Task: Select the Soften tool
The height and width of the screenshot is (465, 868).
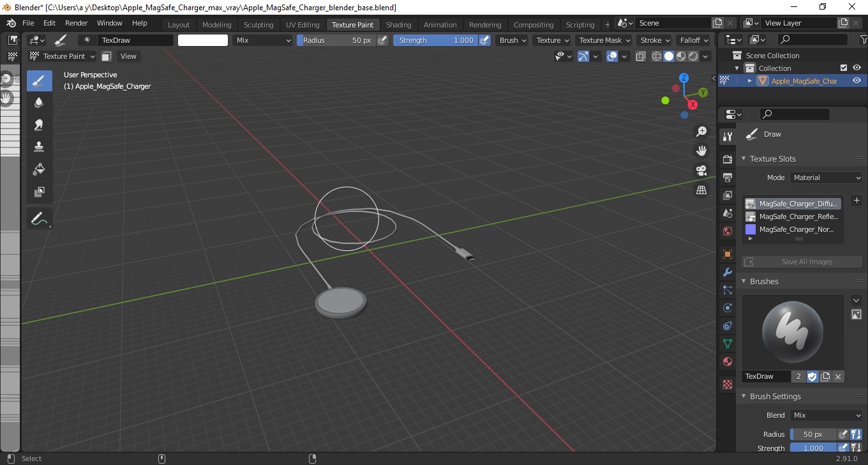Action: (x=39, y=103)
